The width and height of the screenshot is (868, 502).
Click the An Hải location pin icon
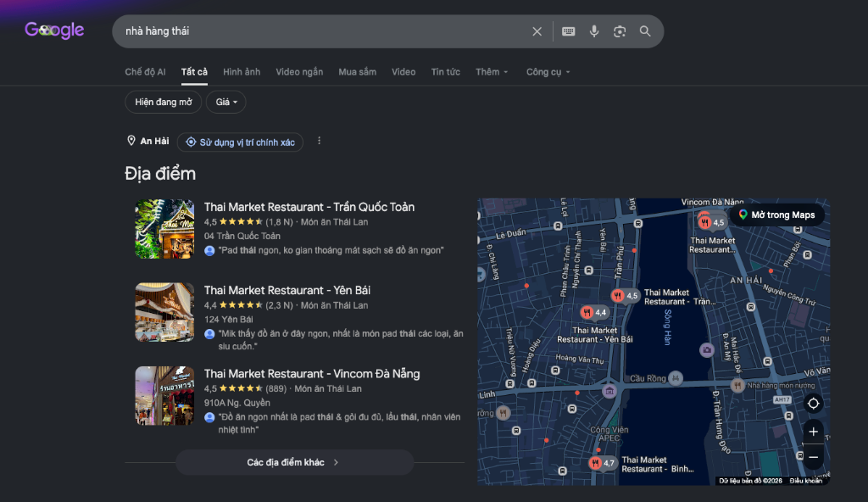coord(131,141)
